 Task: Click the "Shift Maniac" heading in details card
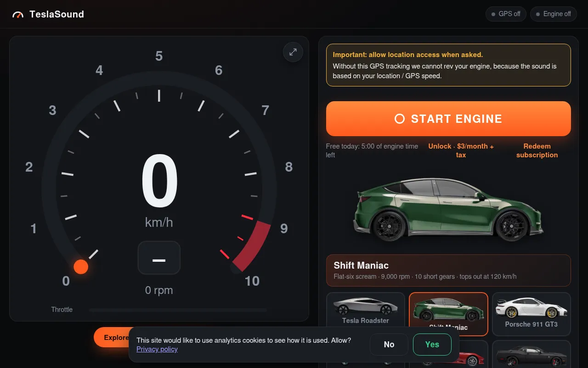pyautogui.click(x=361, y=265)
